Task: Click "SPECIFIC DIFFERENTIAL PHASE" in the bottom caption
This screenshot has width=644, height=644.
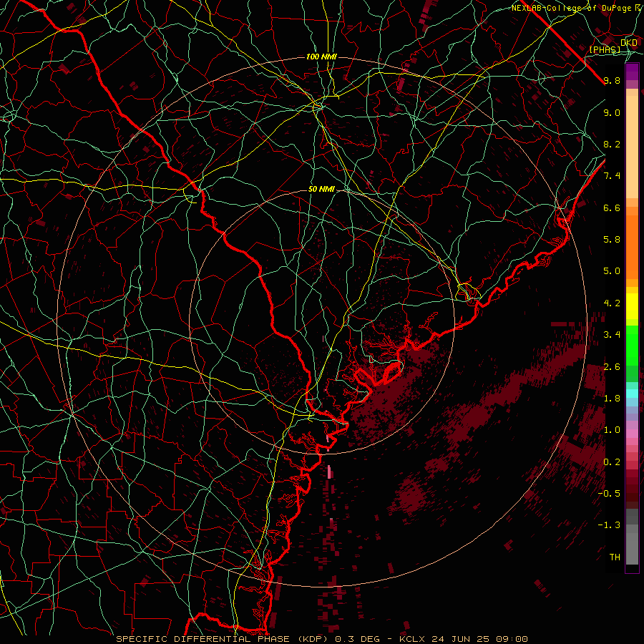Action: [x=204, y=639]
